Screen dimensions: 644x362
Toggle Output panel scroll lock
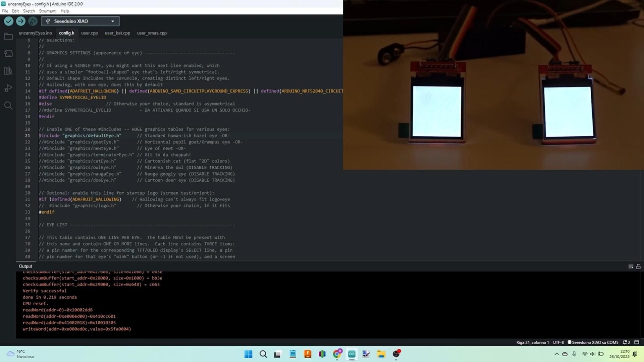tap(638, 266)
